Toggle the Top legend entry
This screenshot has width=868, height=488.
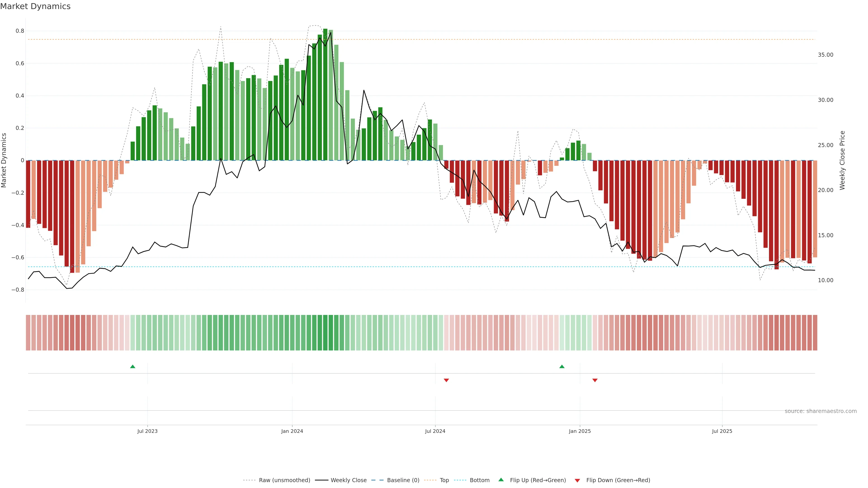click(x=444, y=480)
